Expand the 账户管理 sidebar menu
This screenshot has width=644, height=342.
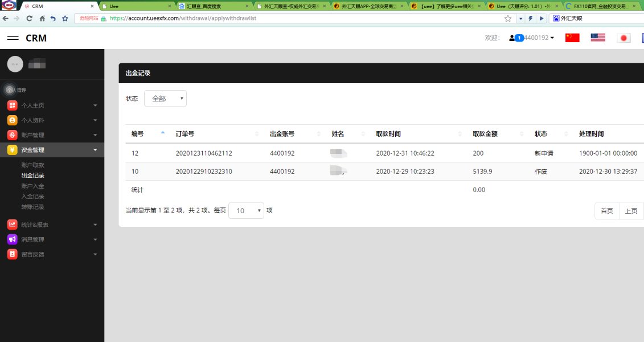pyautogui.click(x=52, y=135)
